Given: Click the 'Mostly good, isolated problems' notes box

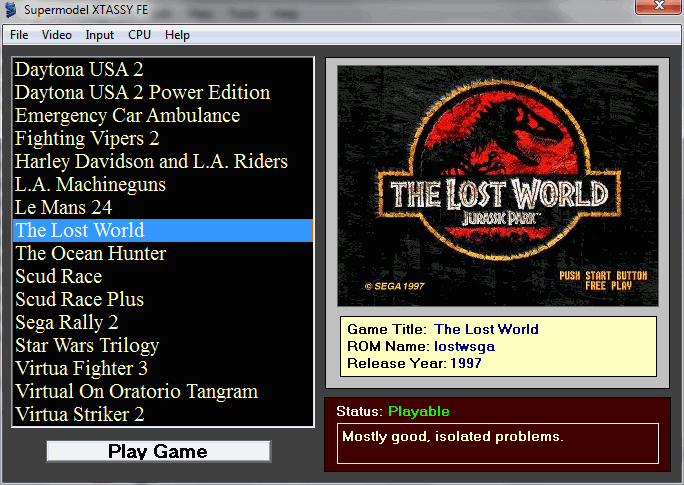Looking at the screenshot, I should 498,443.
